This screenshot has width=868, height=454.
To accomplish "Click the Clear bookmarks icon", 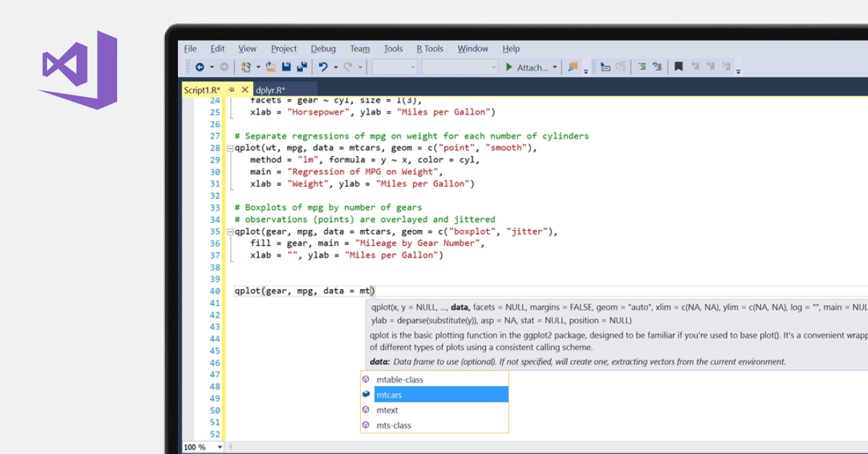I will (726, 67).
